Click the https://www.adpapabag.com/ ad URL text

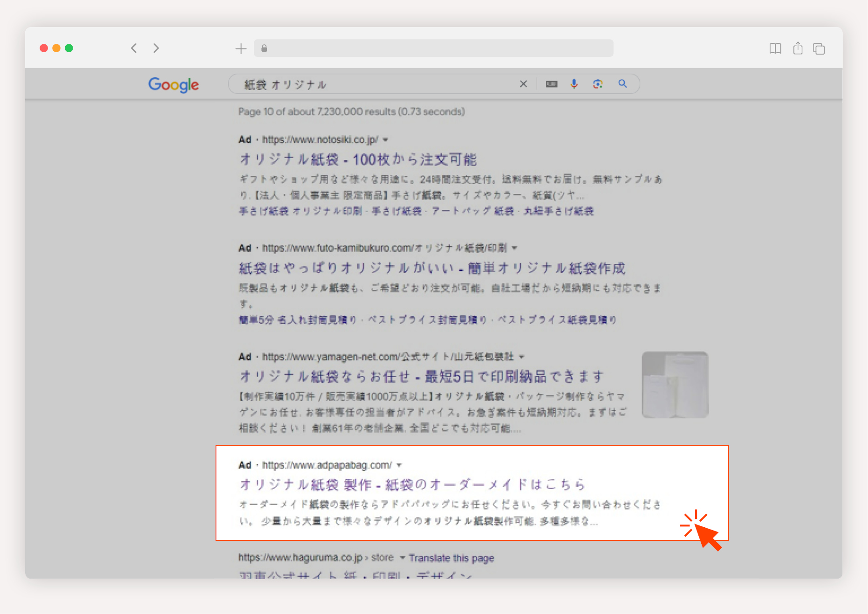click(x=327, y=465)
